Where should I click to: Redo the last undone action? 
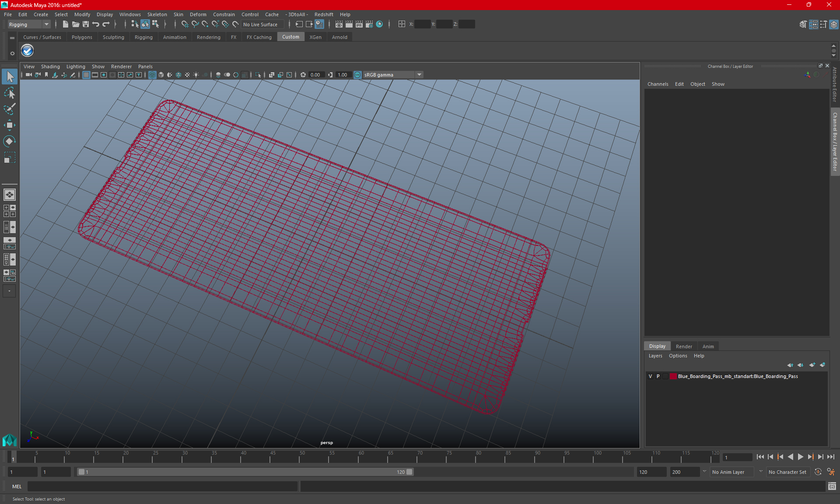[x=106, y=24]
